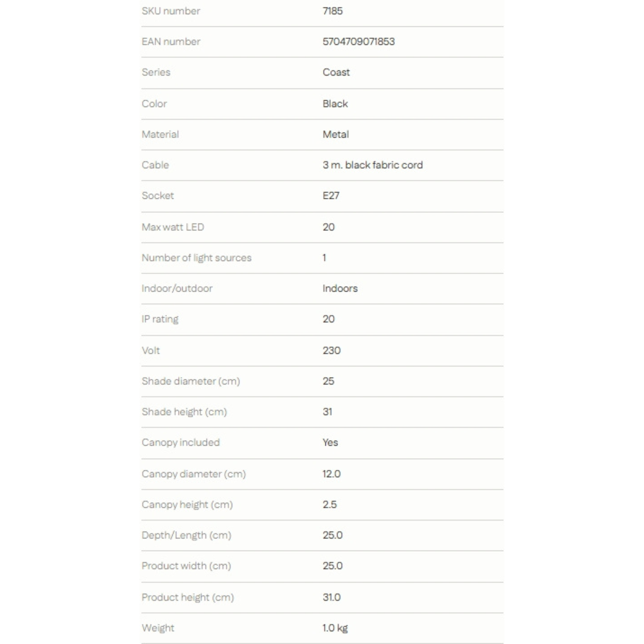Click the IP rating label
The height and width of the screenshot is (644, 644).
coord(160,319)
